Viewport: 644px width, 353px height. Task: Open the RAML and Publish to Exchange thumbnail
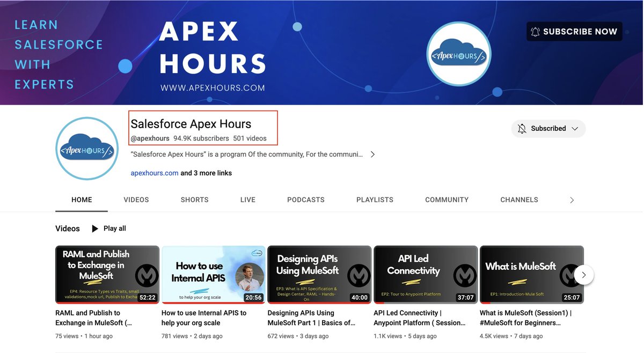click(x=107, y=275)
